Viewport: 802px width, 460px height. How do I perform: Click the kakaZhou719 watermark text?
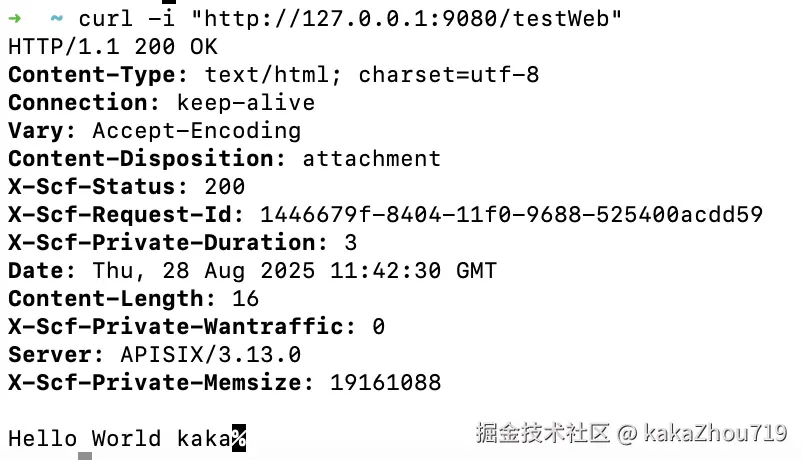(x=715, y=433)
